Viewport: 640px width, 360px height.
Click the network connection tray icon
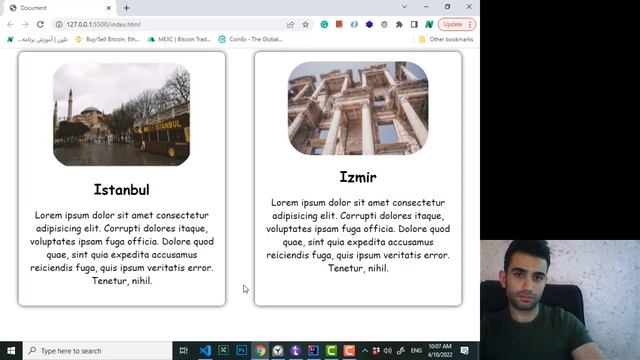pyautogui.click(x=401, y=351)
